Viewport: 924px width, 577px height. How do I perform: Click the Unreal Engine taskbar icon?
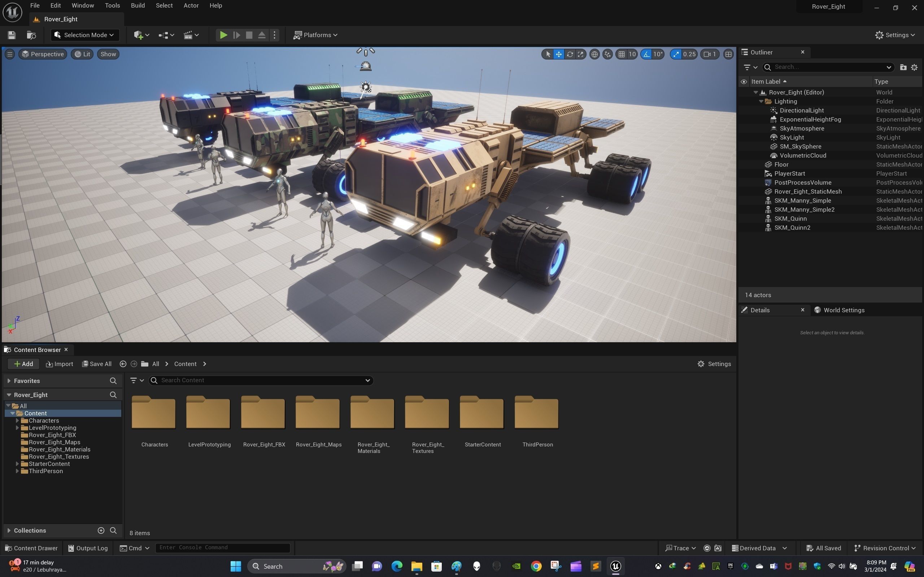[x=615, y=566]
